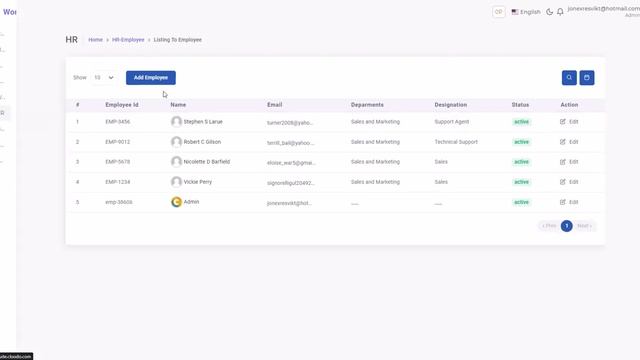Click Nicolette D Barfield's avatar

tap(176, 162)
